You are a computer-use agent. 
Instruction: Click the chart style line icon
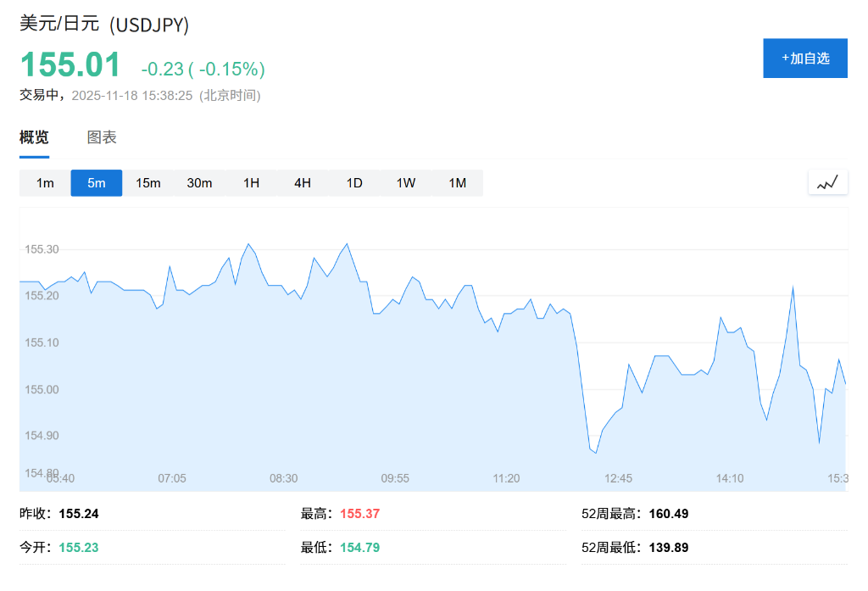[x=827, y=181]
